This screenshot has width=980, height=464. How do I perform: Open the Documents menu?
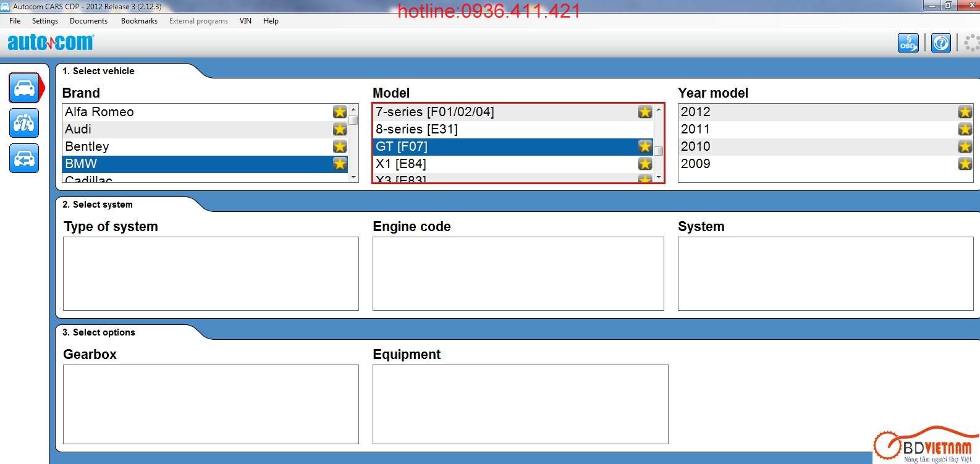click(x=88, y=21)
